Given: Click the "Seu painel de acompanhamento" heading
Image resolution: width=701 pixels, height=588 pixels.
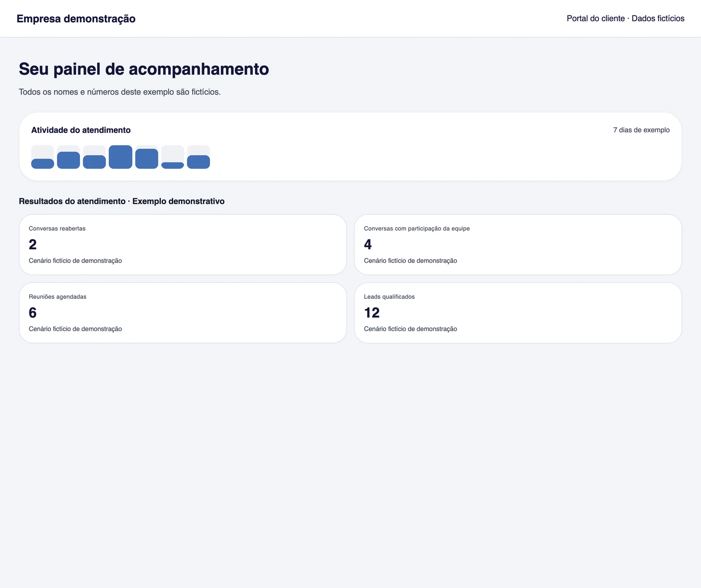Looking at the screenshot, I should pyautogui.click(x=144, y=69).
